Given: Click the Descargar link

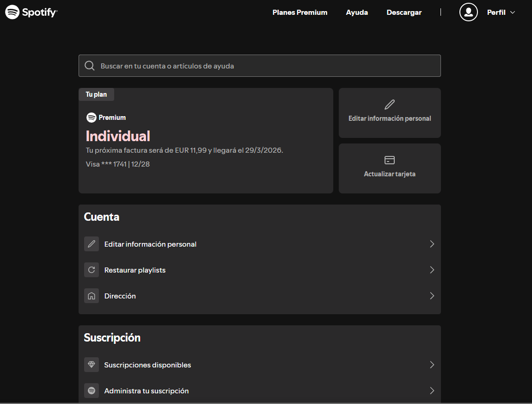Looking at the screenshot, I should point(404,12).
